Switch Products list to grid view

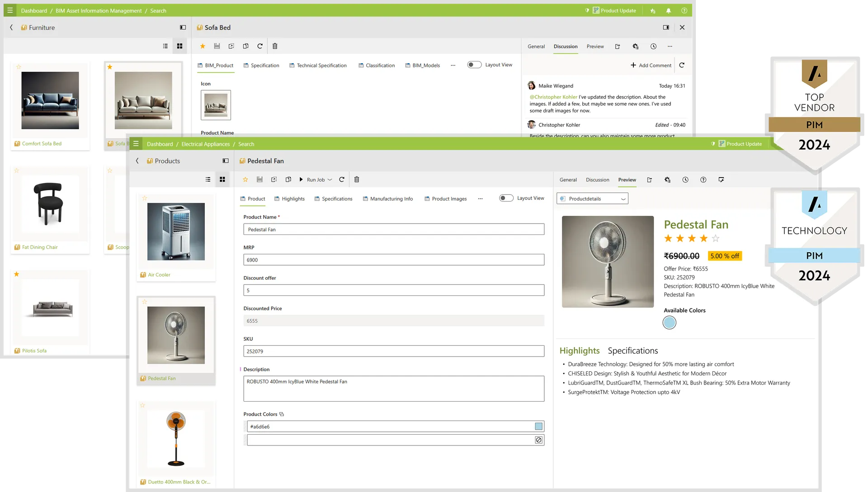pos(222,180)
